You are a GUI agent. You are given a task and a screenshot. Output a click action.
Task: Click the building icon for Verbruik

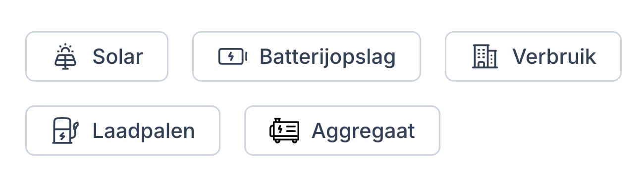[484, 56]
